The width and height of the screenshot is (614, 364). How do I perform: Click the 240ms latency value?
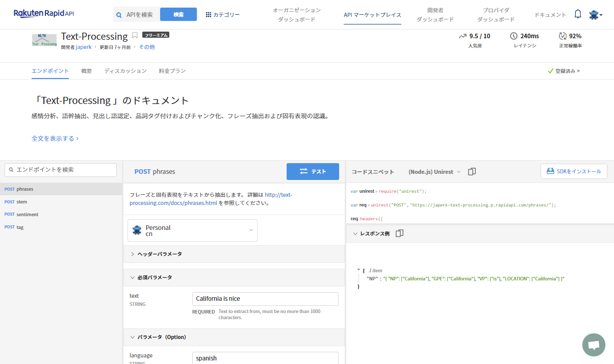click(529, 36)
